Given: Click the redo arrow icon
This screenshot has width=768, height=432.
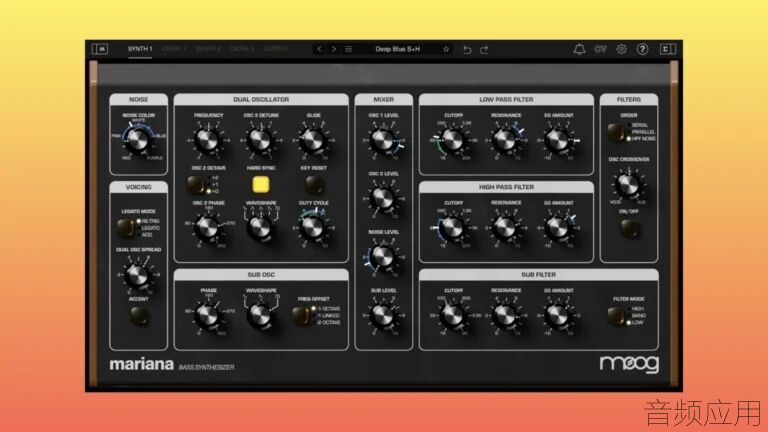Looking at the screenshot, I should tap(484, 49).
